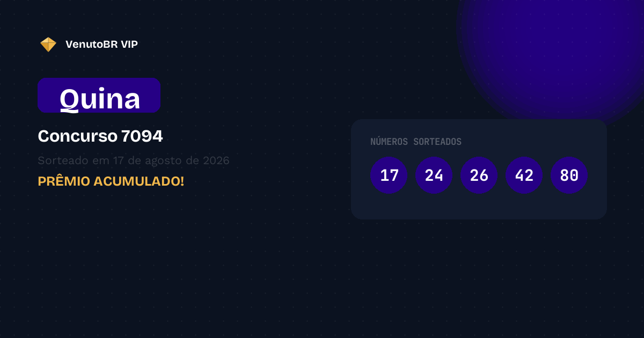Select the drawn number ball 17
This screenshot has height=338, width=644.
pos(389,175)
